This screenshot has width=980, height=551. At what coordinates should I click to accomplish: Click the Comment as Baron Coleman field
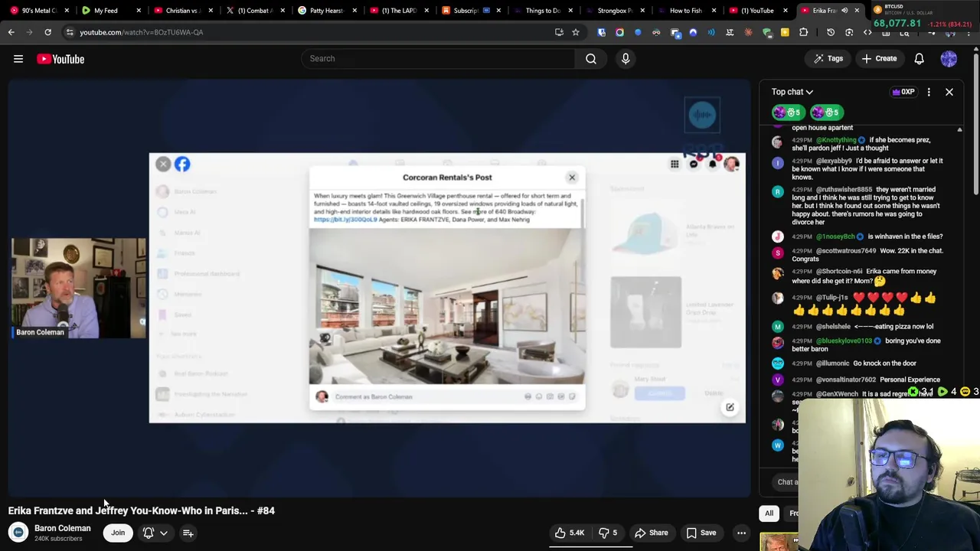[x=429, y=396]
